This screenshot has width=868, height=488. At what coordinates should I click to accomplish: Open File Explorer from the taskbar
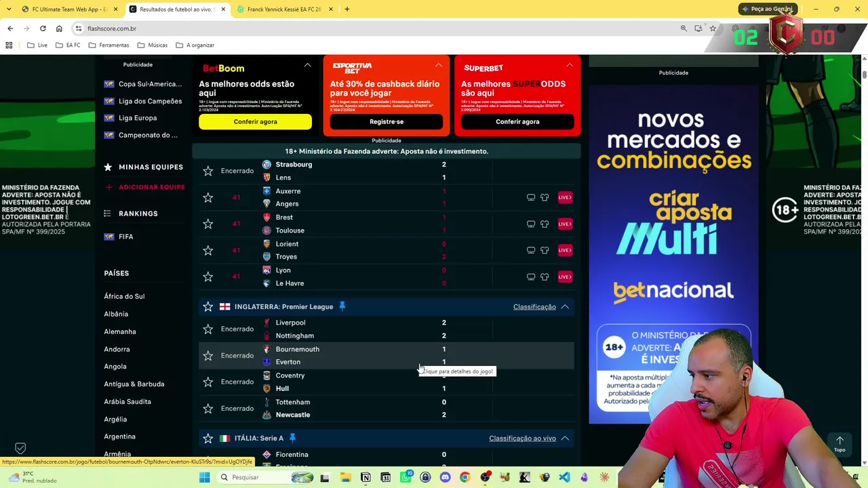click(345, 477)
